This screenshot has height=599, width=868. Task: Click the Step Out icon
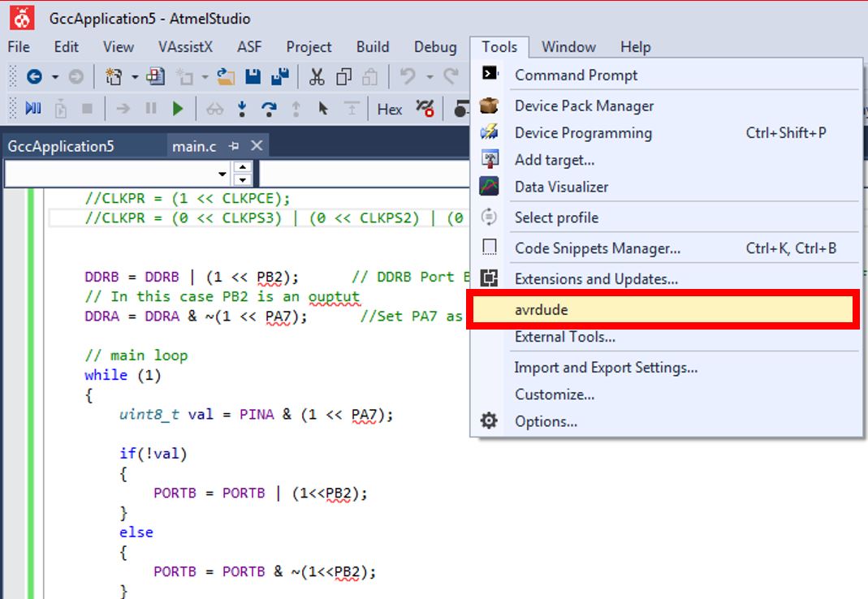coord(296,109)
